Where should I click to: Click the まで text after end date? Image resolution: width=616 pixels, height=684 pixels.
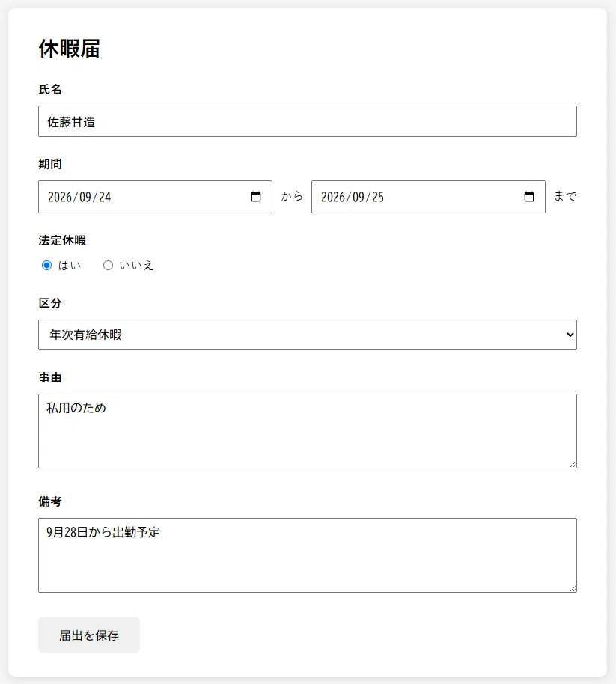point(565,196)
